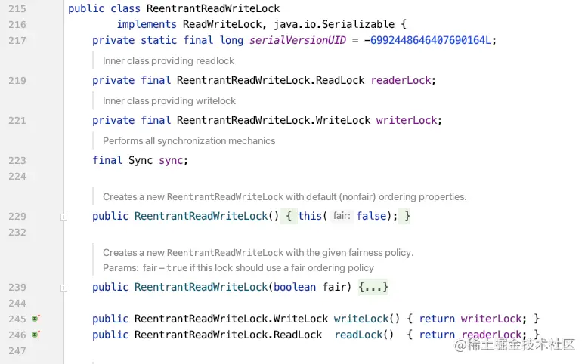
Task: Click the 'Performs all synchronization mechanics' comment
Action: (189, 141)
